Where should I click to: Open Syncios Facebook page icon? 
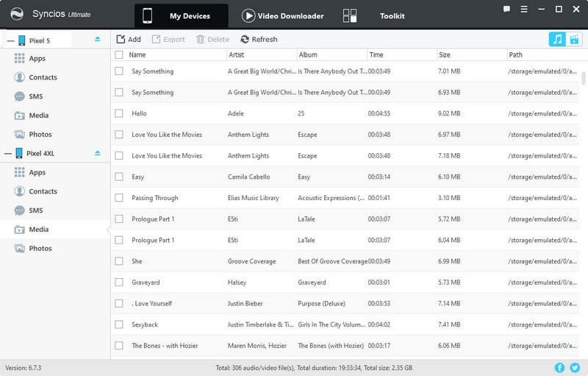pyautogui.click(x=559, y=368)
